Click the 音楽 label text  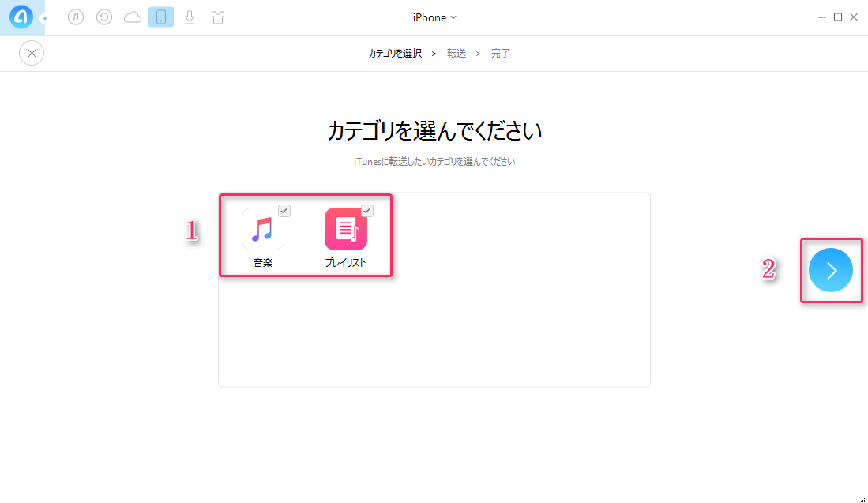pyautogui.click(x=263, y=263)
